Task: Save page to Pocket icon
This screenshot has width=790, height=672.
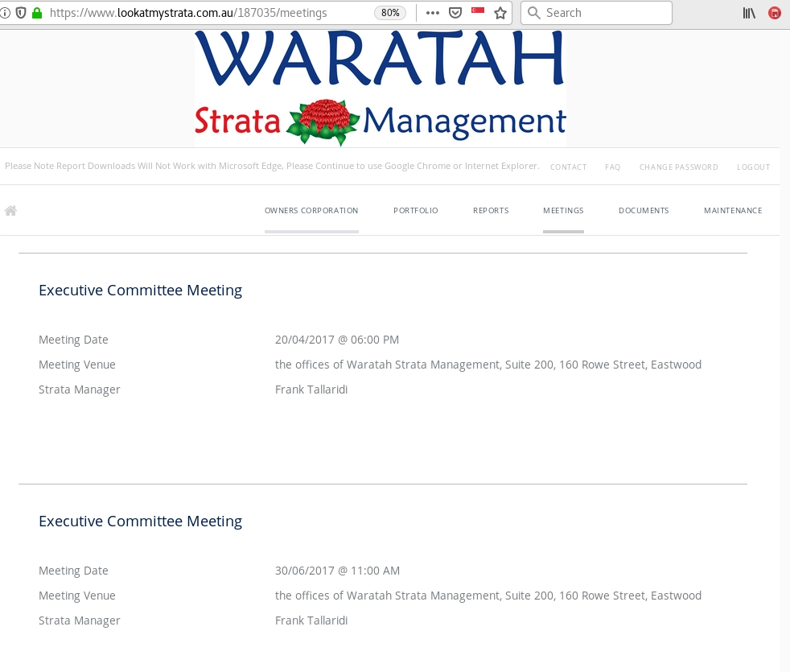Action: click(x=455, y=13)
